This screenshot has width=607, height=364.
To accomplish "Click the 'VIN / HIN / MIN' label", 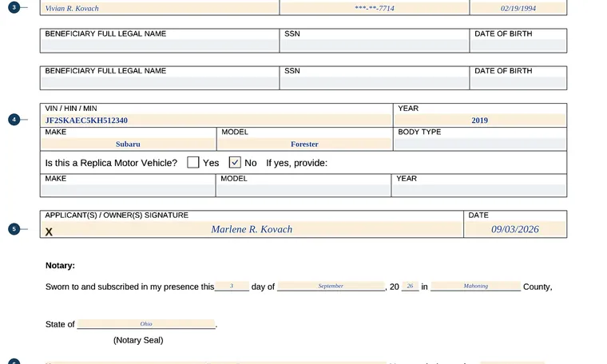I will pyautogui.click(x=71, y=109).
